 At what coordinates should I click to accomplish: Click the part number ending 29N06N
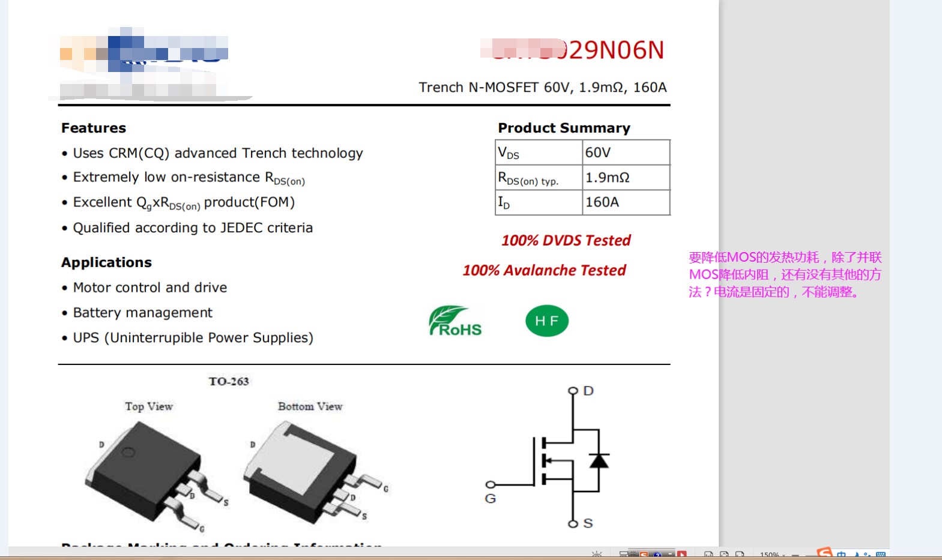(x=572, y=50)
